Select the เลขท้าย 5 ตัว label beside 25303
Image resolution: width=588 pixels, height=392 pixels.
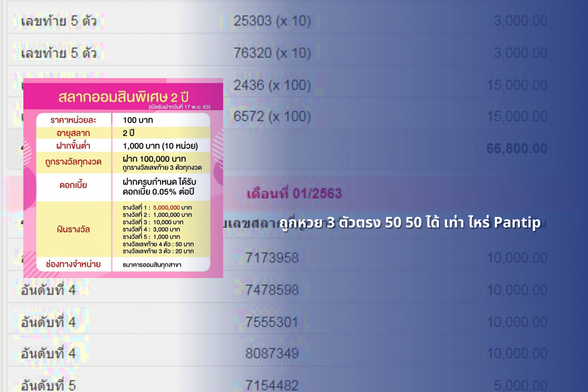click(x=59, y=21)
